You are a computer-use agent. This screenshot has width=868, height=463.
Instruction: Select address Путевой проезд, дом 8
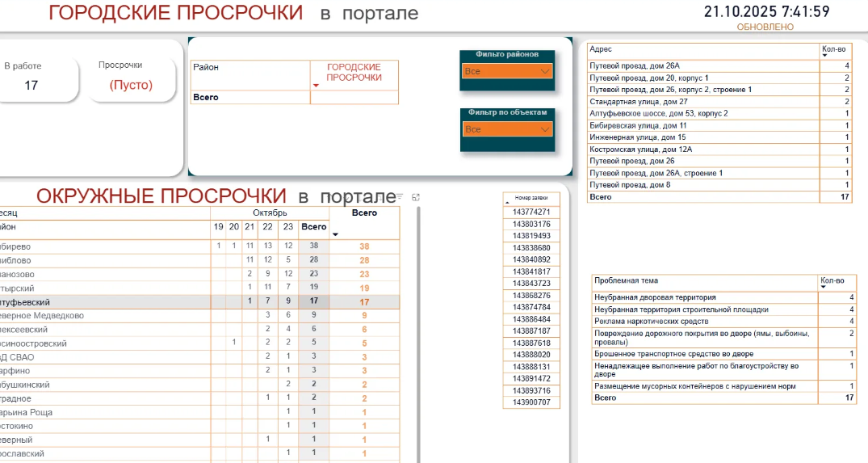pos(630,185)
